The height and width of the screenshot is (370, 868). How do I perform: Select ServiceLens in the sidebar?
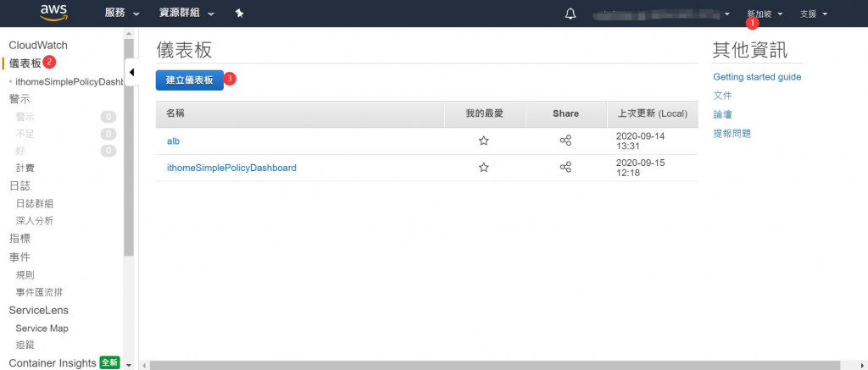tap(39, 311)
